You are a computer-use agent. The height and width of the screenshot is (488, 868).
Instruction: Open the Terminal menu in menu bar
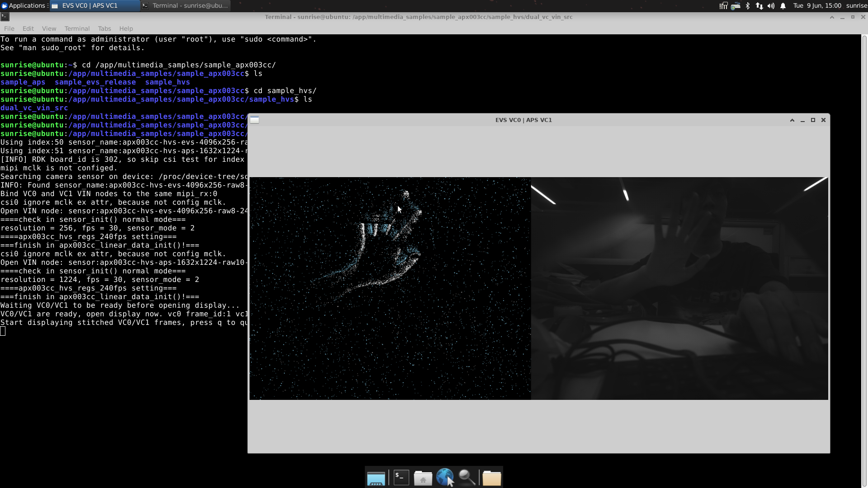[77, 28]
